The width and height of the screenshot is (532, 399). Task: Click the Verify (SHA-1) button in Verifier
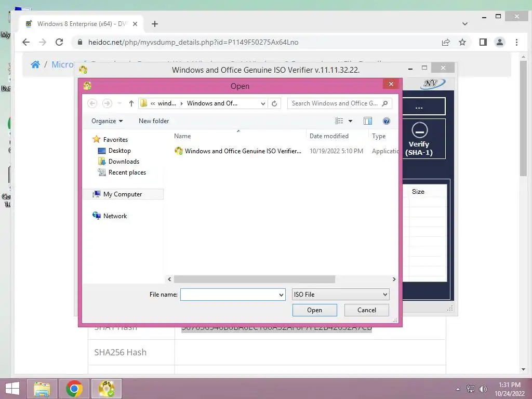[x=419, y=139]
